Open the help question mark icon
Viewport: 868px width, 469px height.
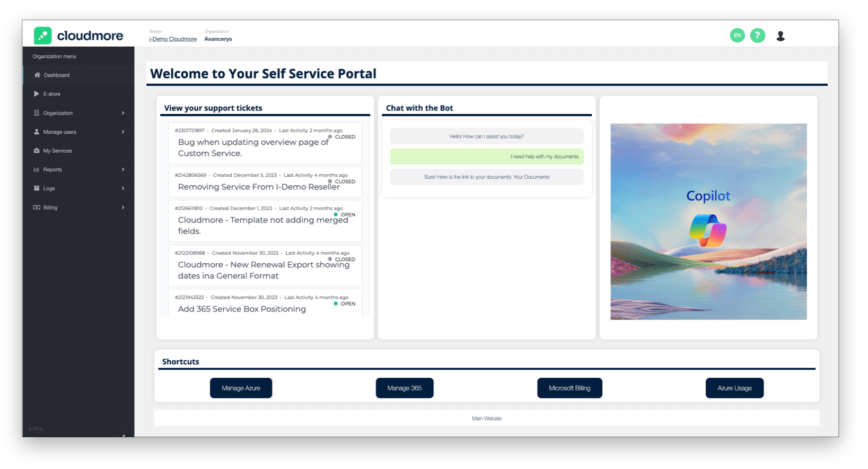coord(758,36)
